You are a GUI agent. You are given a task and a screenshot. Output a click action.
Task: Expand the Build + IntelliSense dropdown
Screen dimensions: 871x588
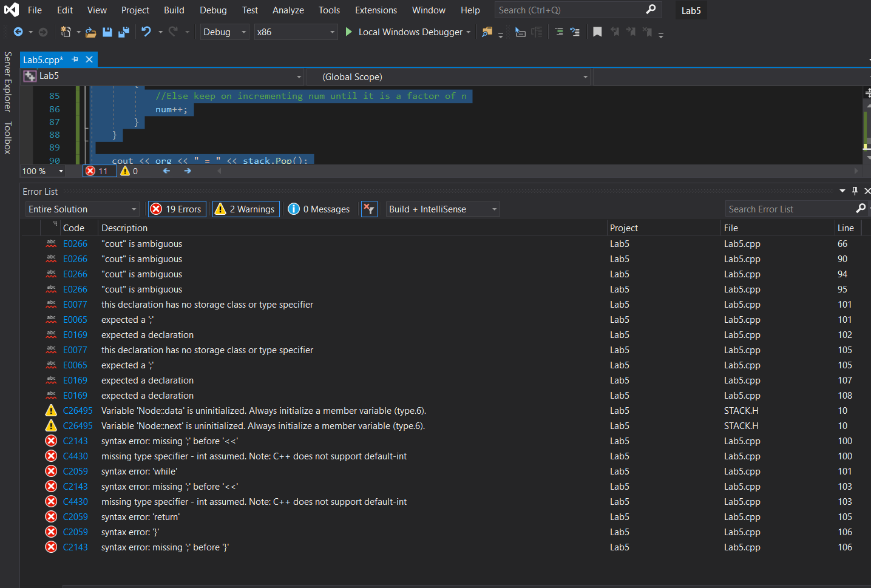coord(442,209)
